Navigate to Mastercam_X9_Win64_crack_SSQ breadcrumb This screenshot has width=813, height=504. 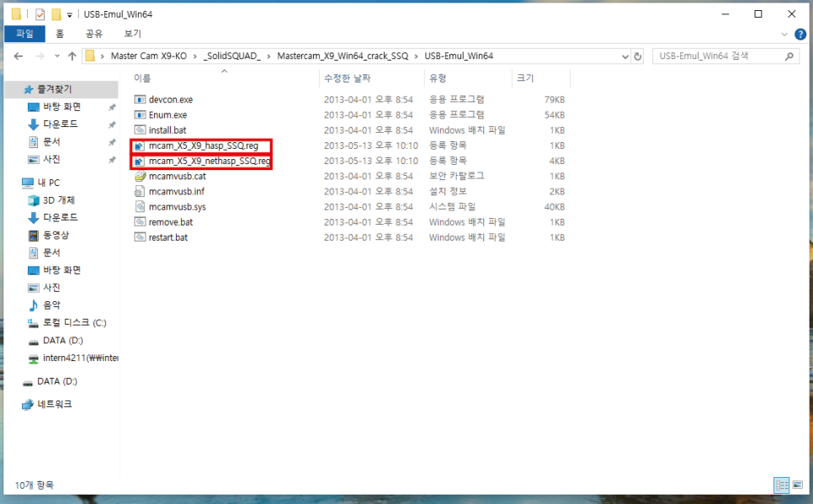(343, 56)
